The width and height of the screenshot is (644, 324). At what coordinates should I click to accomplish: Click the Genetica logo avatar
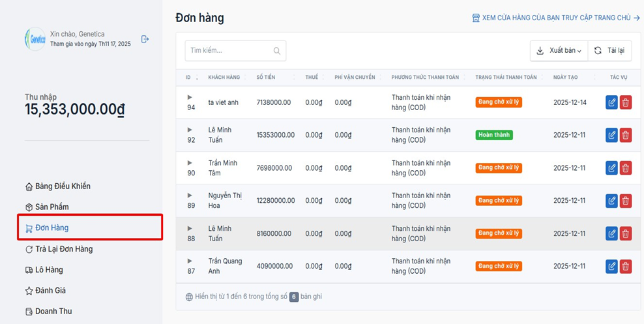[x=35, y=39]
